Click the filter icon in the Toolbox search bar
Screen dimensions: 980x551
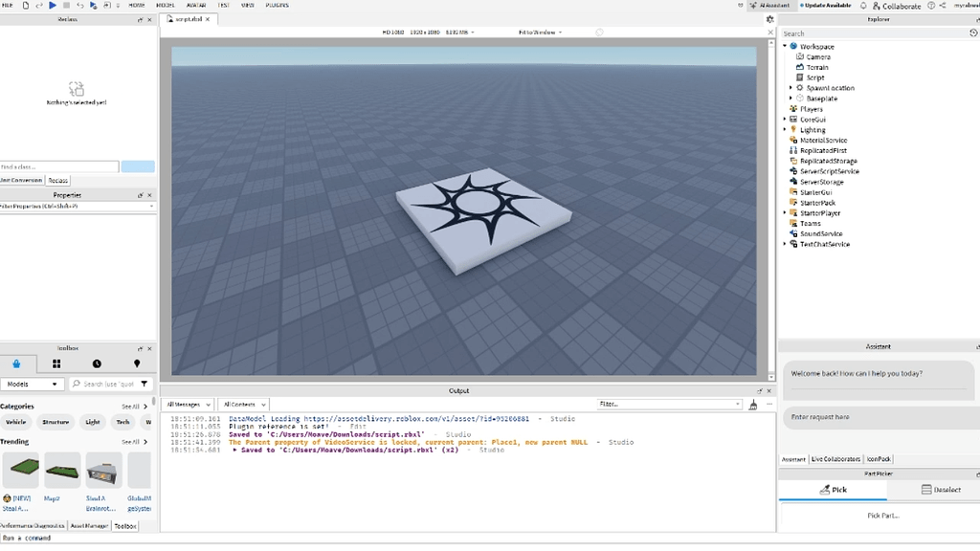pyautogui.click(x=145, y=385)
